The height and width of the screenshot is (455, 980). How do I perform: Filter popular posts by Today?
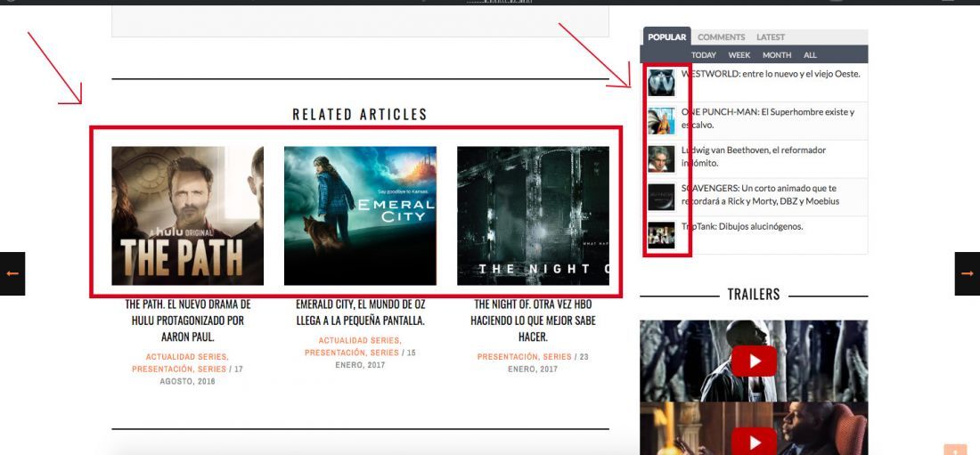tap(704, 55)
